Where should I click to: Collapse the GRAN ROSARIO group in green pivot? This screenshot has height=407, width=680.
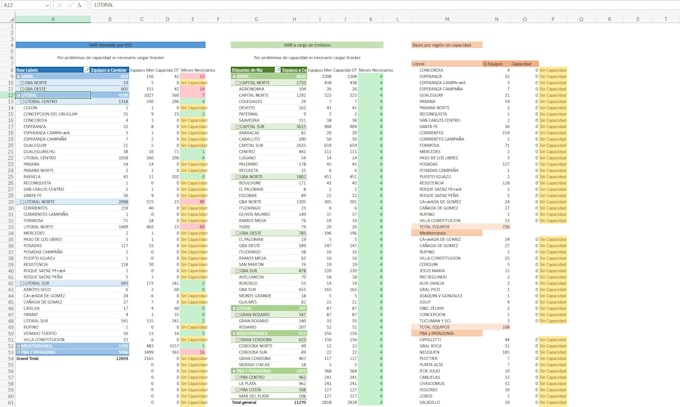click(237, 315)
